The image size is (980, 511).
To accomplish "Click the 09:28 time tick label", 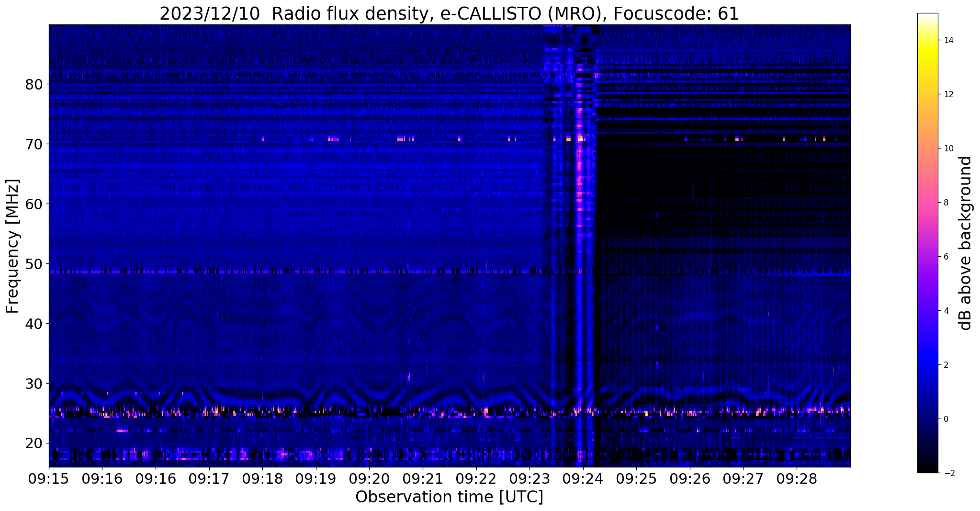I will pos(797,478).
